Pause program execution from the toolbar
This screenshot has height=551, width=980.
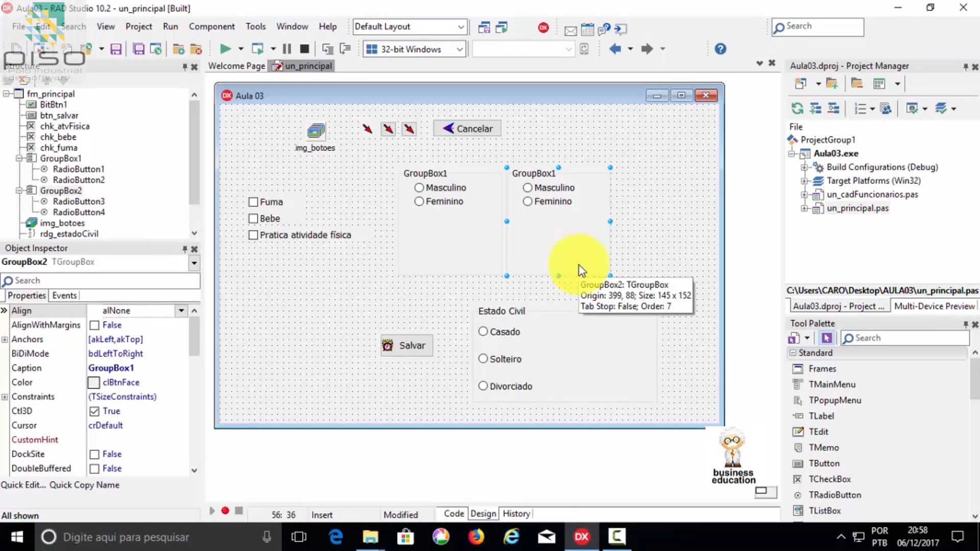click(287, 48)
